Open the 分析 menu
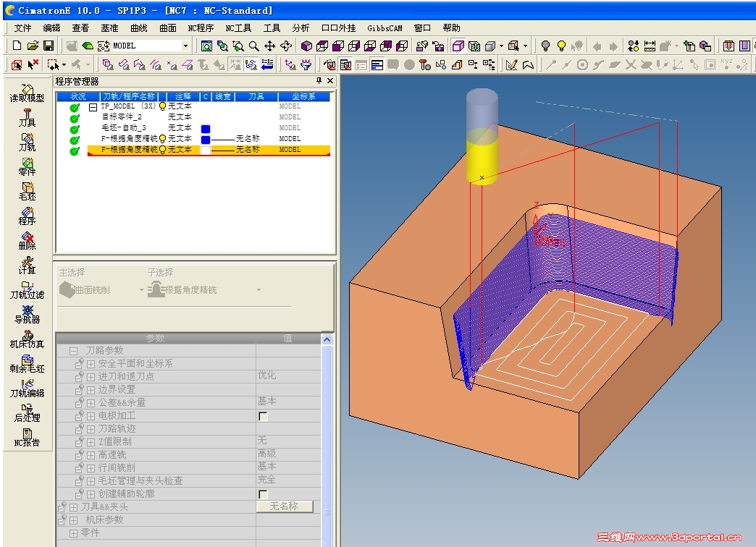The height and width of the screenshot is (547, 756). point(301,28)
